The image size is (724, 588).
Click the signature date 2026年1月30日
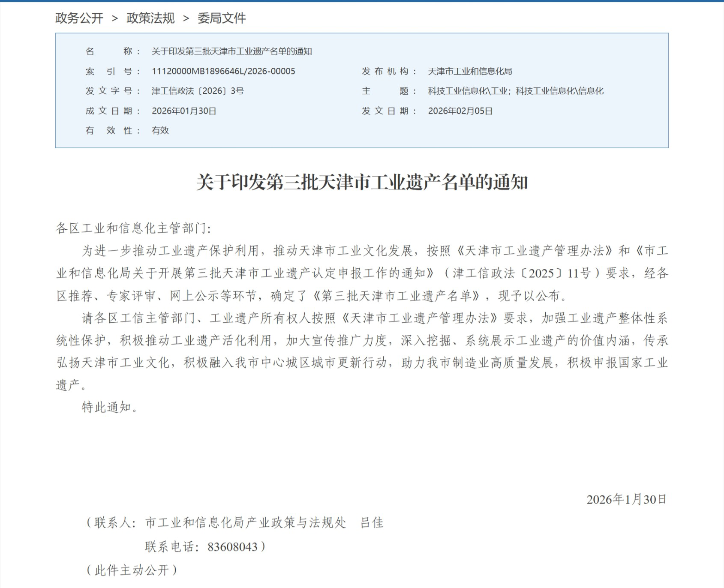pos(626,499)
